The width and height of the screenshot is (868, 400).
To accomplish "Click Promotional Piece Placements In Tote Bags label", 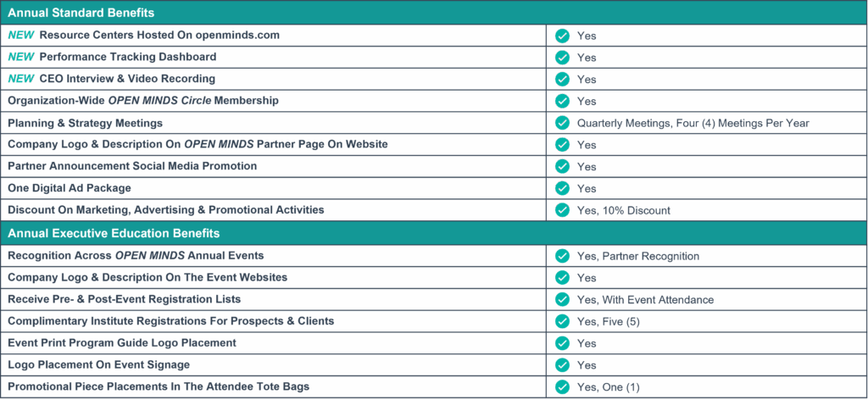I will coord(159,386).
